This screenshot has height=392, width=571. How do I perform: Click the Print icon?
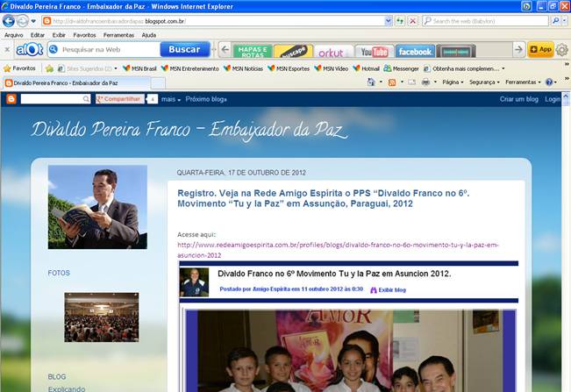pyautogui.click(x=425, y=82)
